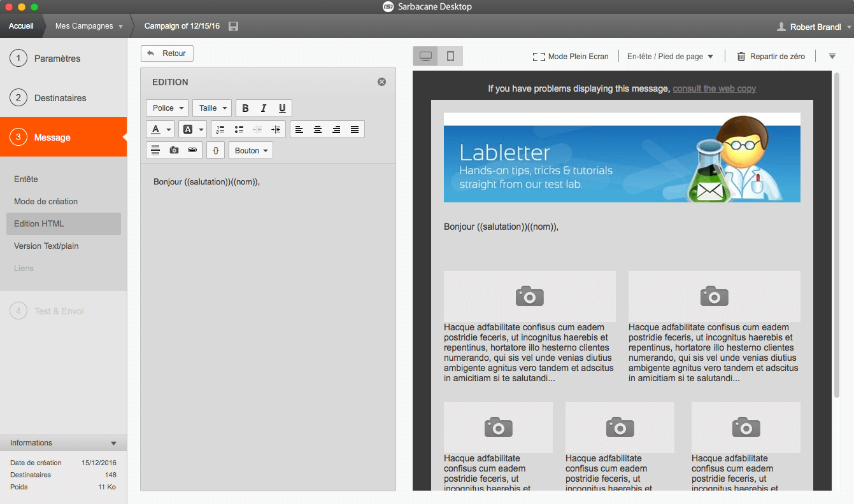Click the Destinataires 148 info row

[63, 475]
